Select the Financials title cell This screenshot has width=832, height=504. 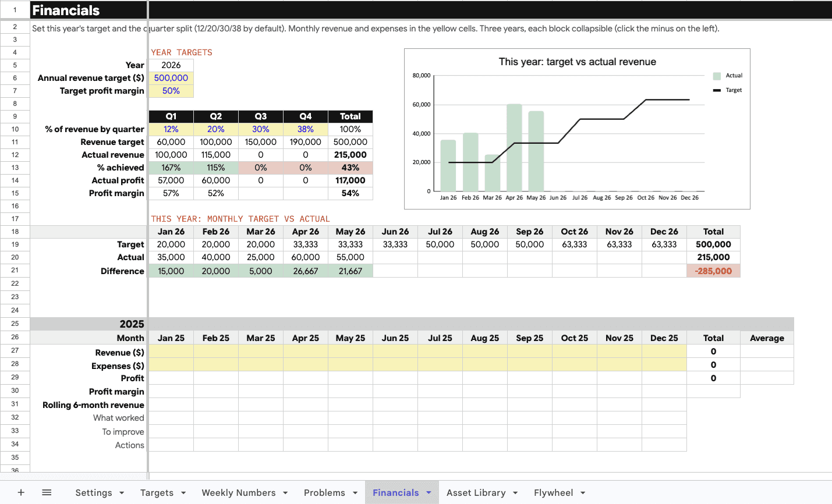pos(88,10)
